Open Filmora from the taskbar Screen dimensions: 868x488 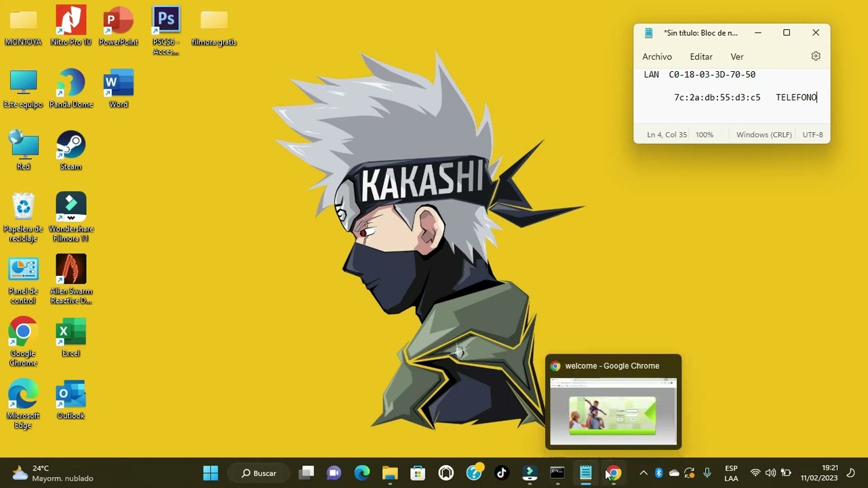coord(530,473)
